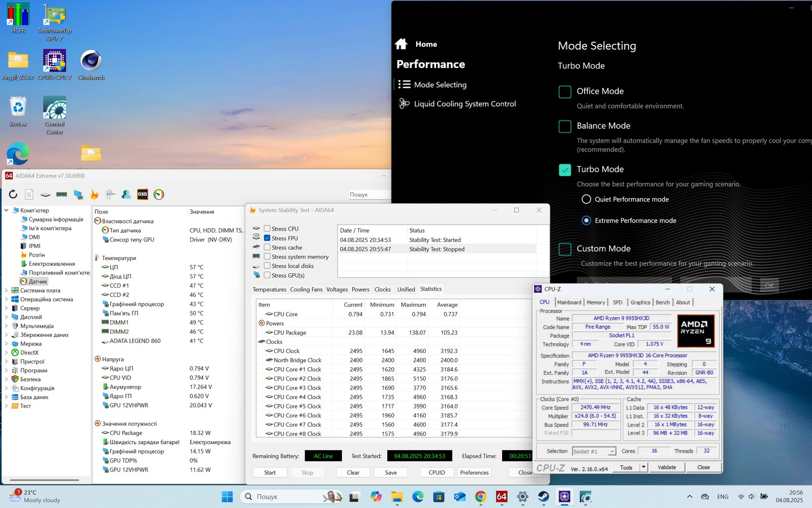
Task: Check the Custom Mode checkbox
Action: (565, 249)
